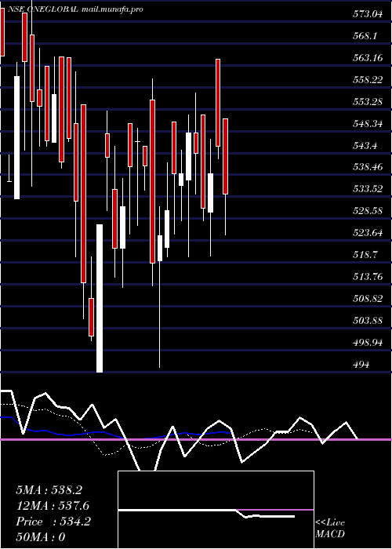This screenshot has height=549, width=392.
Task: Click the 543.4 price axis label
Action: (365, 146)
